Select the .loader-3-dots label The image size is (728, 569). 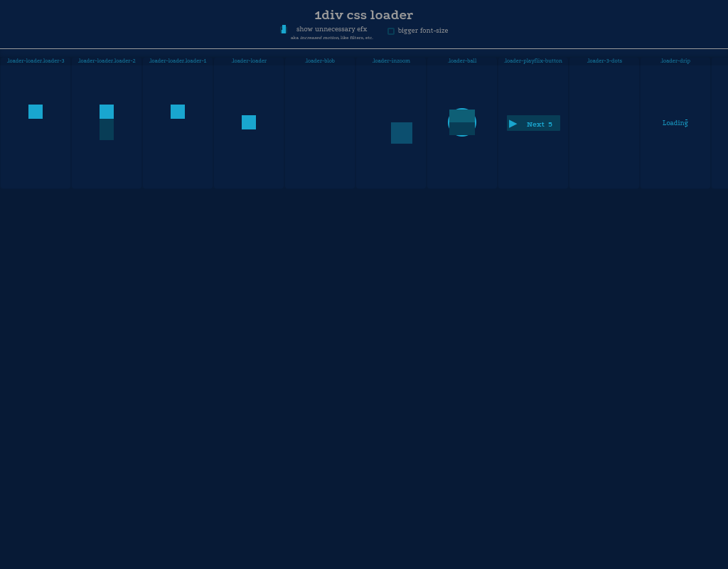coord(604,61)
